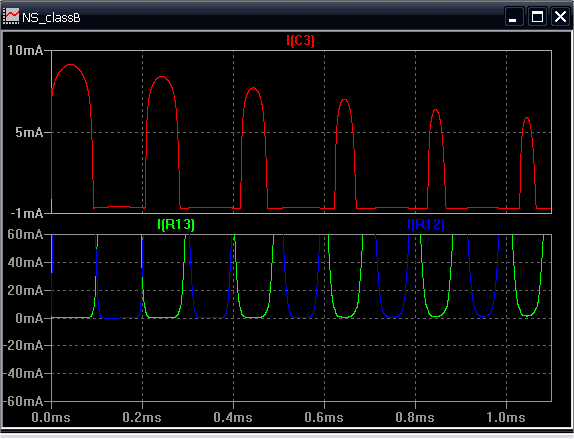The image size is (574, 439).
Task: Click the 0mA label on lower axis
Action: (x=29, y=318)
